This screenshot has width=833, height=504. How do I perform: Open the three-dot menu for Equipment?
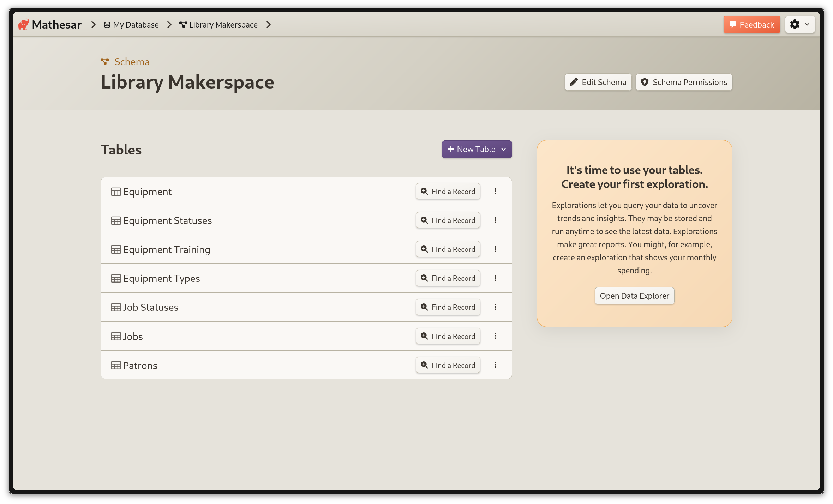(x=495, y=191)
